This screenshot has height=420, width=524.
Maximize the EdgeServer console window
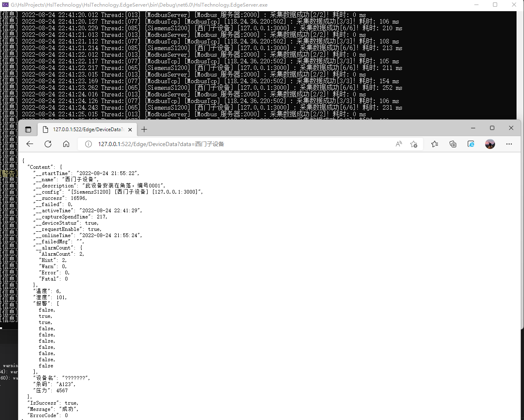point(495,5)
